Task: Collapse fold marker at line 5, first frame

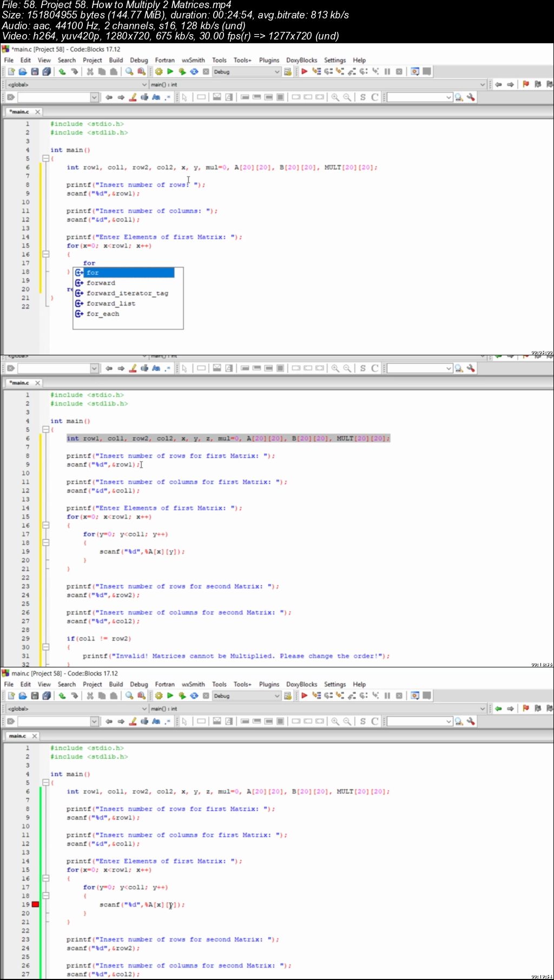Action: click(x=46, y=158)
